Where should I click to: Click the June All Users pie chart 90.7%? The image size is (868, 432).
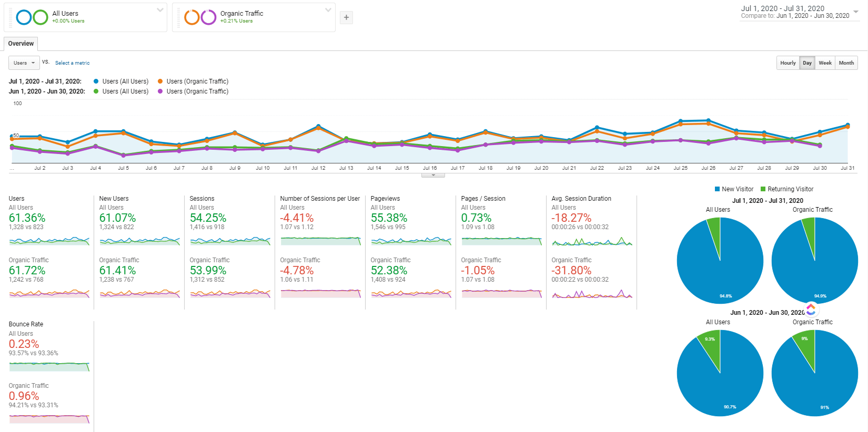pos(720,373)
